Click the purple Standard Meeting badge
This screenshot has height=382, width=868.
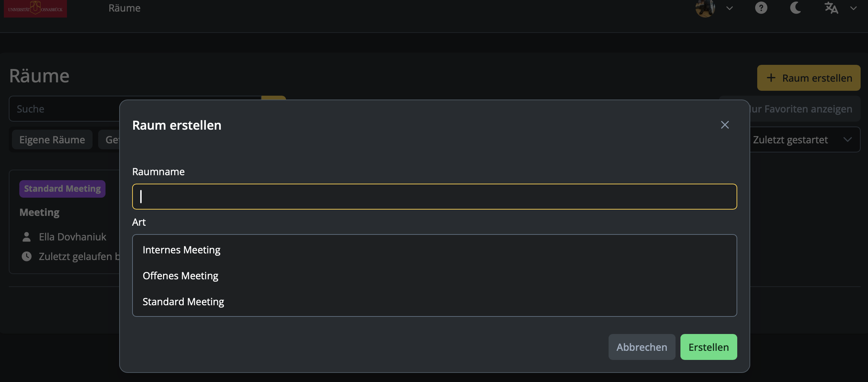pyautogui.click(x=62, y=189)
